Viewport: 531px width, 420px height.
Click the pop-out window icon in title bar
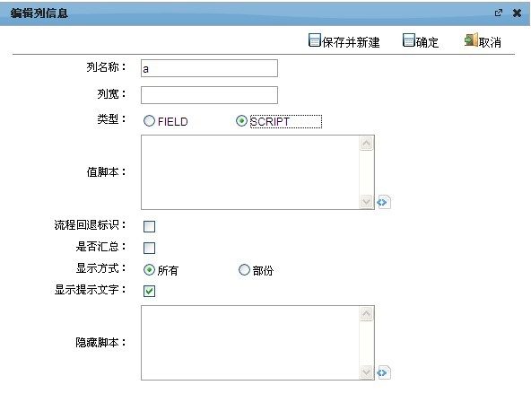(x=499, y=13)
